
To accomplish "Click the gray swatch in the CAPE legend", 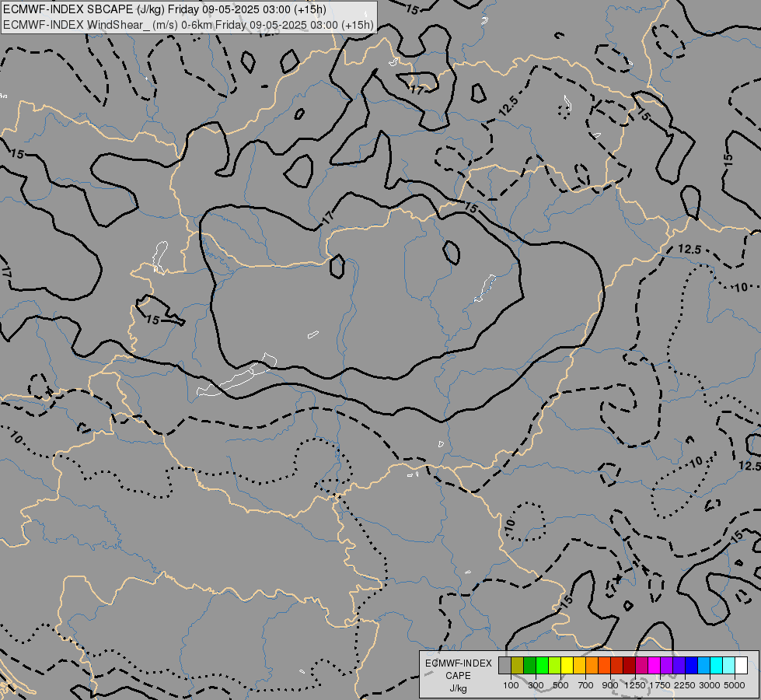I will [x=504, y=665].
